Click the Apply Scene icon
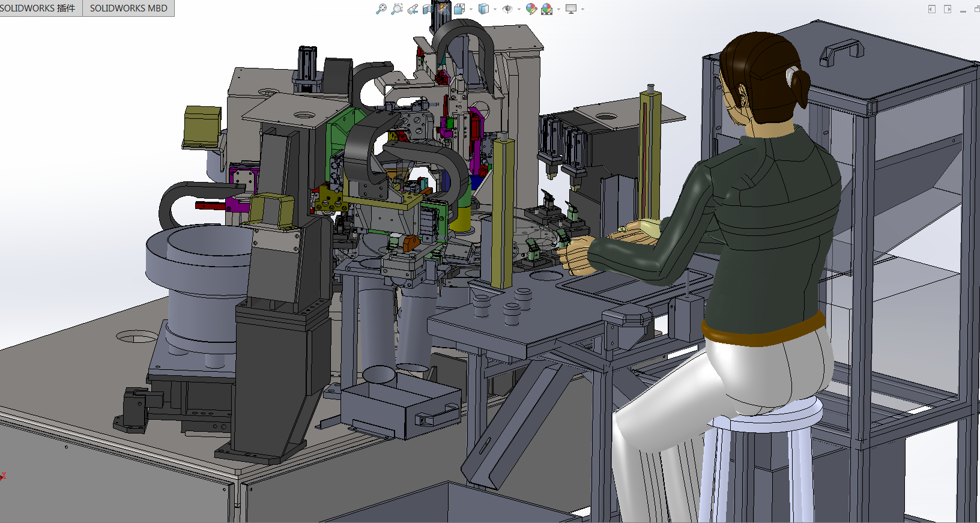The height and width of the screenshot is (523, 980). pos(546,9)
